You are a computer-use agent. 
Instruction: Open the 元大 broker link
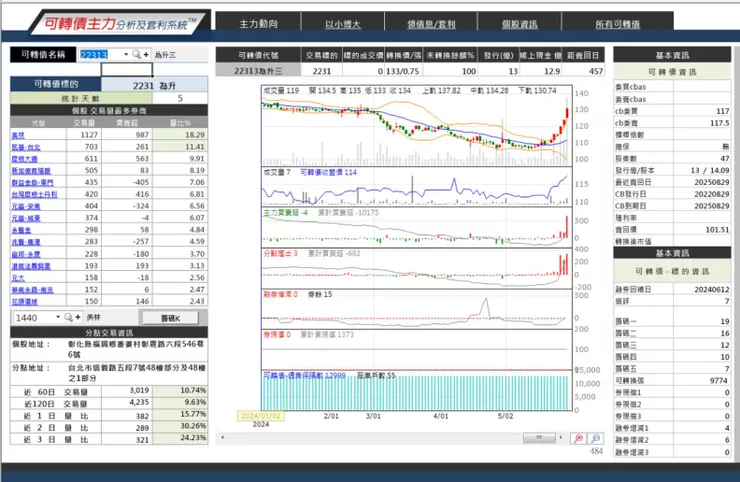(x=18, y=278)
